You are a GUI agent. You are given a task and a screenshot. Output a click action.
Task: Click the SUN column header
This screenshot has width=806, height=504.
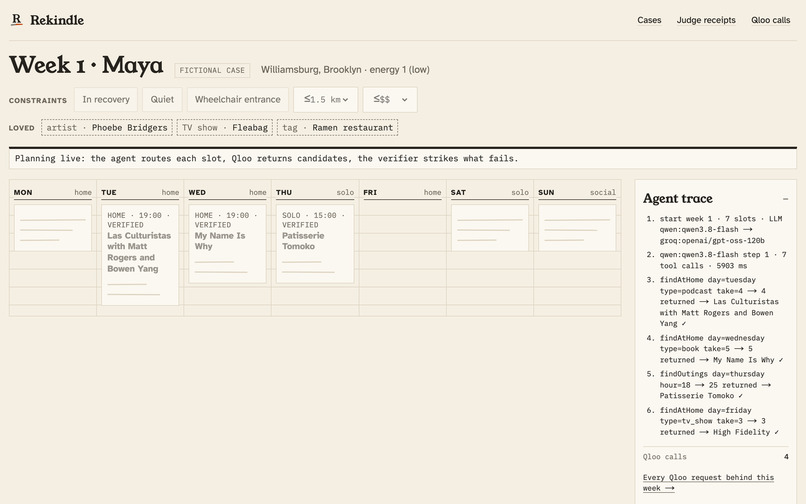[x=546, y=192]
